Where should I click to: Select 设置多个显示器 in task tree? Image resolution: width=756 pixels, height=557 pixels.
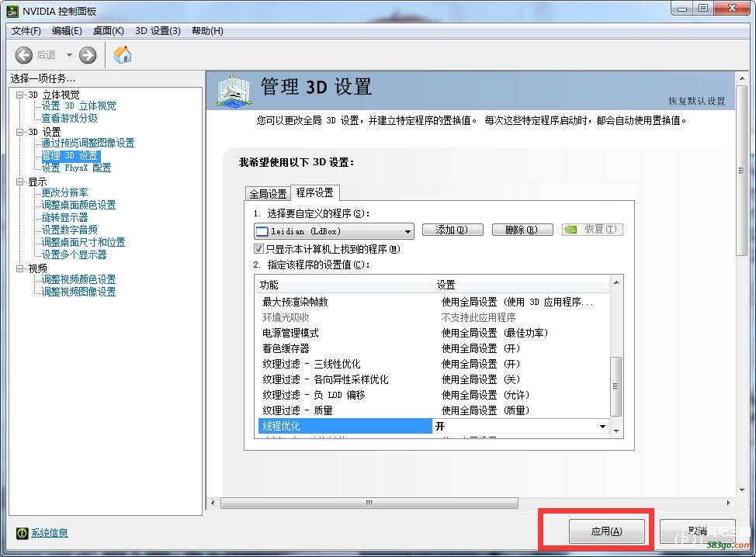point(74,255)
